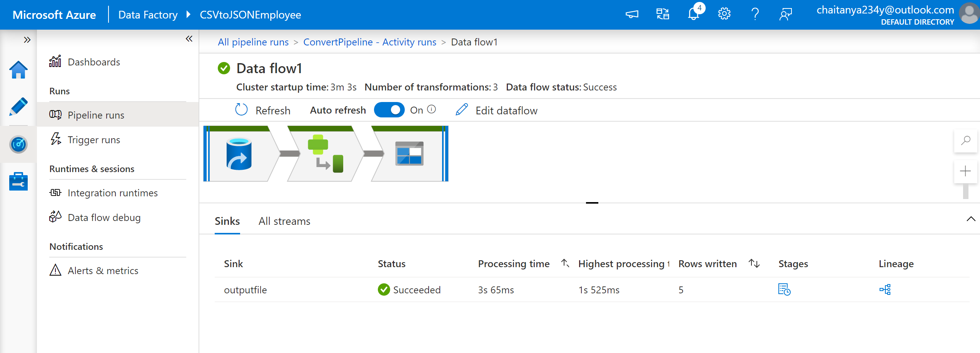Click the Stages column header
980x353 pixels.
[793, 264]
